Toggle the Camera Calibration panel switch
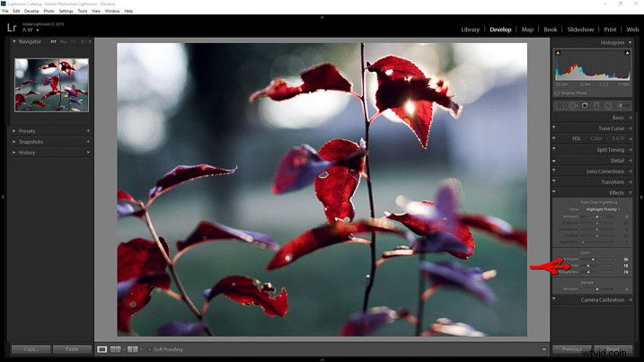 tap(554, 298)
